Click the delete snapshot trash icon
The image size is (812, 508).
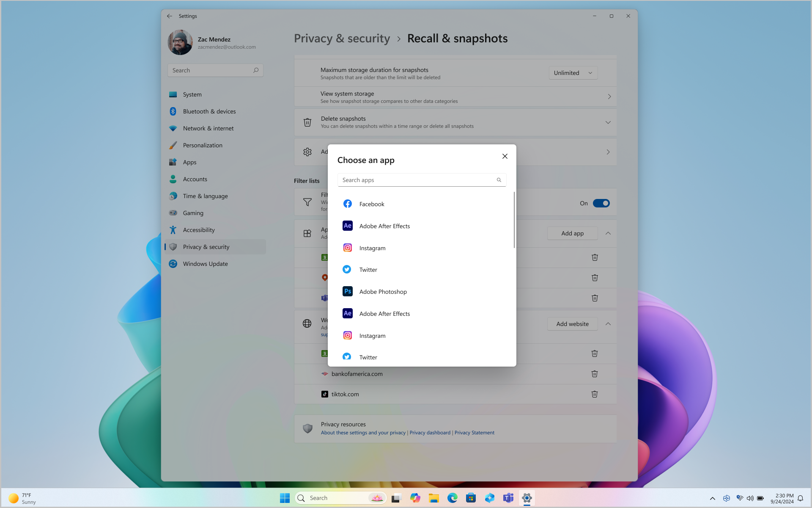point(307,122)
